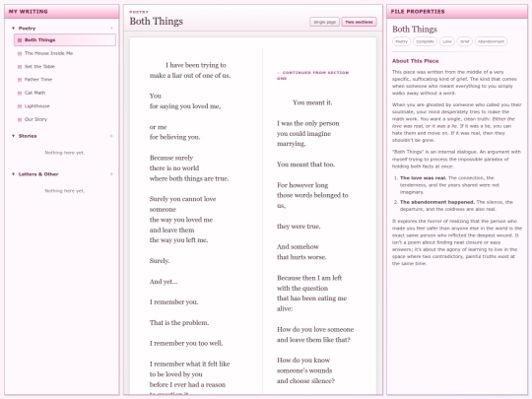Open the Set the Table poem

coord(65,67)
